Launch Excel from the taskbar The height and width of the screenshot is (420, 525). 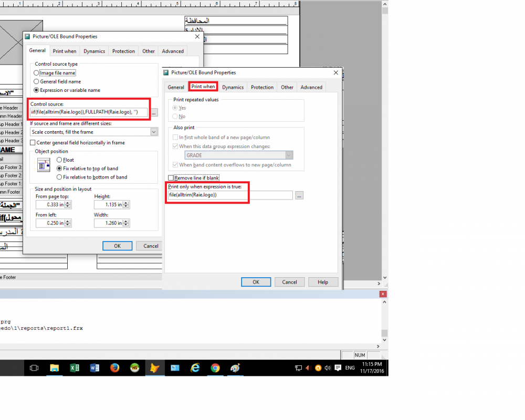[75, 368]
